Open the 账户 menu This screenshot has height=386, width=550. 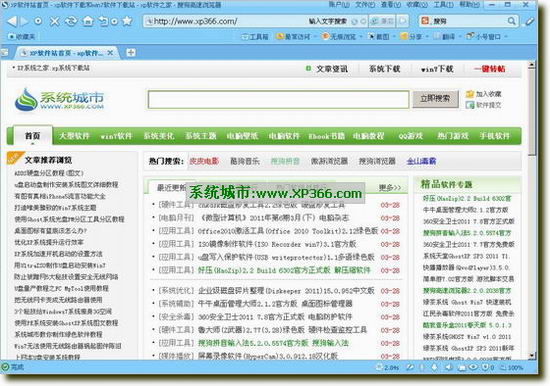339,5
